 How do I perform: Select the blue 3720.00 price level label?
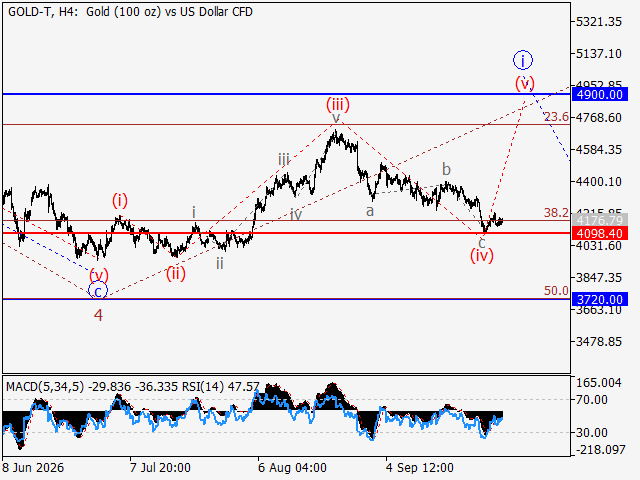[x=600, y=300]
